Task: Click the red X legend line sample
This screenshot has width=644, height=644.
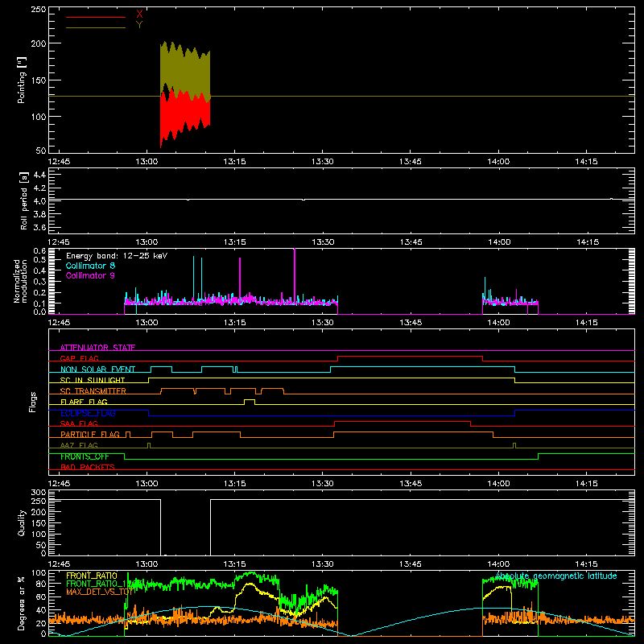Action: [96, 17]
